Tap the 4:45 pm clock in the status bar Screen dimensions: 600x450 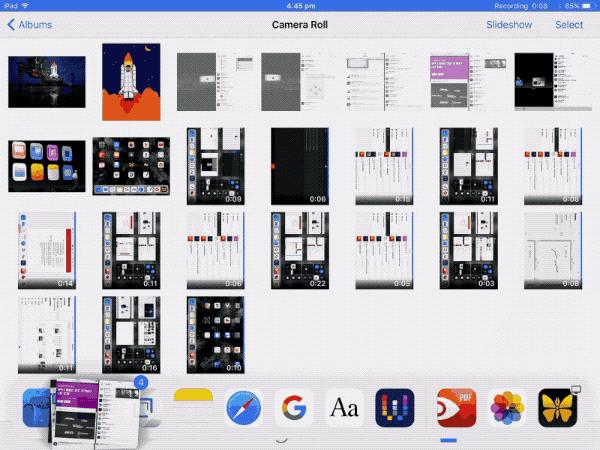click(x=301, y=6)
